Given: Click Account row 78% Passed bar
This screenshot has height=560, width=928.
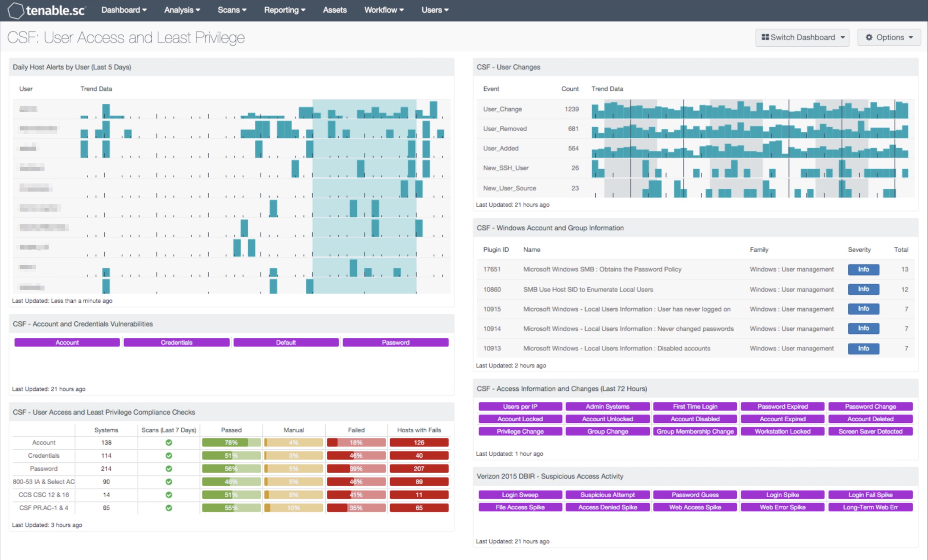Looking at the screenshot, I should coord(231,442).
